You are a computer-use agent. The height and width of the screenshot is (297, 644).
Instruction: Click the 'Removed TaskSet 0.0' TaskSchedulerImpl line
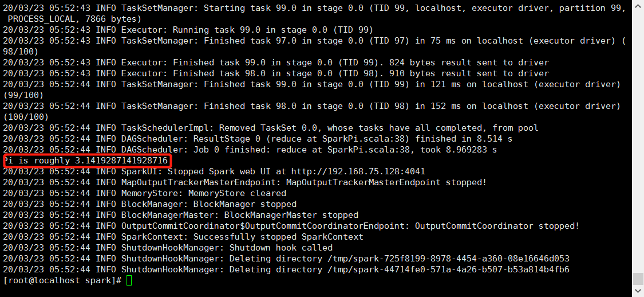pos(271,128)
